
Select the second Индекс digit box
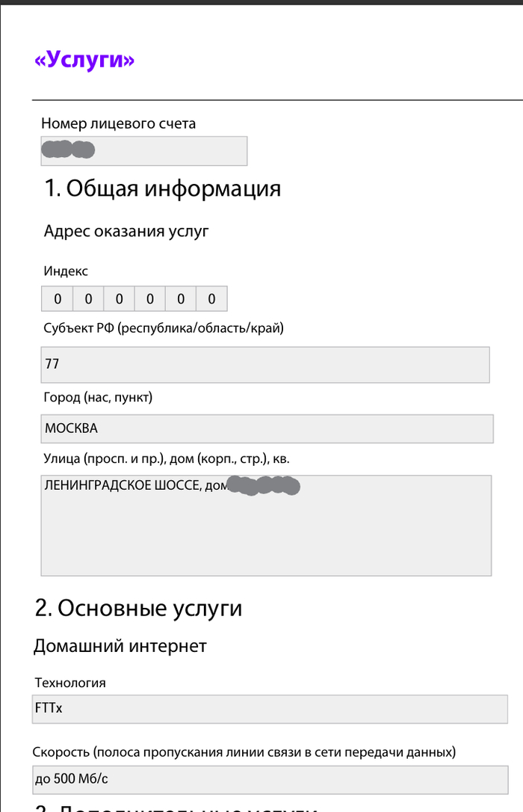pos(88,299)
